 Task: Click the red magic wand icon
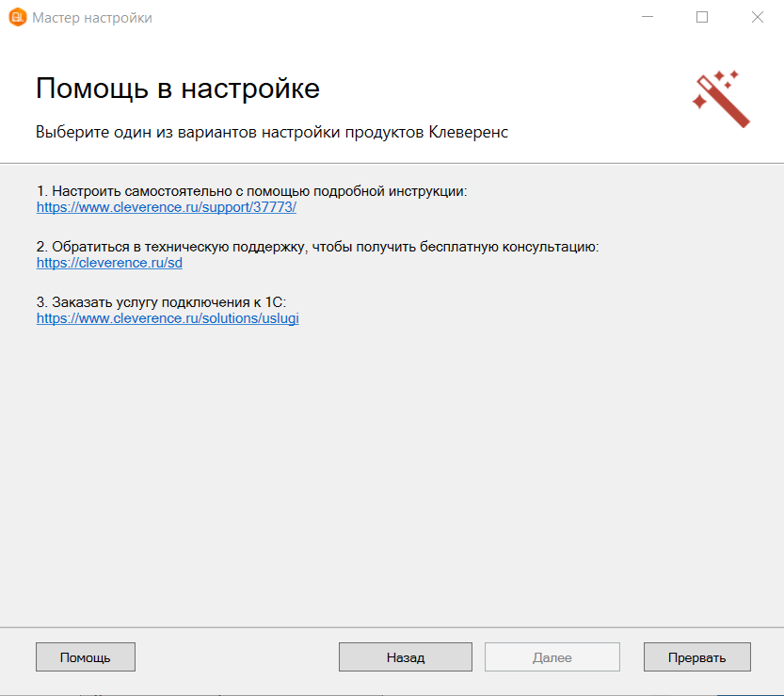pos(721,98)
